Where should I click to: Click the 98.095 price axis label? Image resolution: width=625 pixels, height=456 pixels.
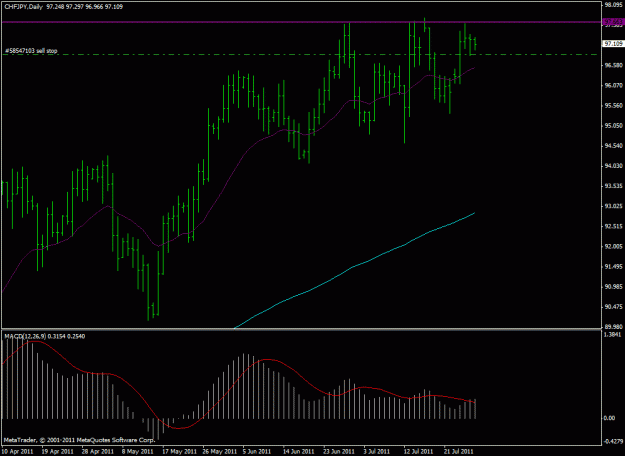click(613, 5)
